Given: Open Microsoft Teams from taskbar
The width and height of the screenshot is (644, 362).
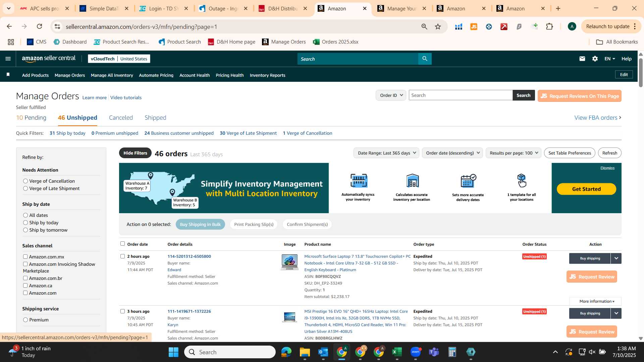Looking at the screenshot, I should pos(434,352).
